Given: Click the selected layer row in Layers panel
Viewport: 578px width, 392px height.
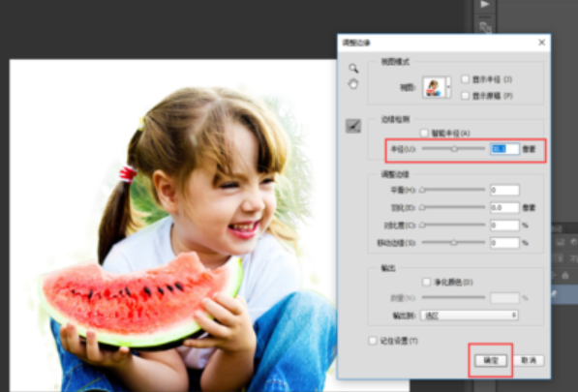Looking at the screenshot, I should [x=564, y=294].
